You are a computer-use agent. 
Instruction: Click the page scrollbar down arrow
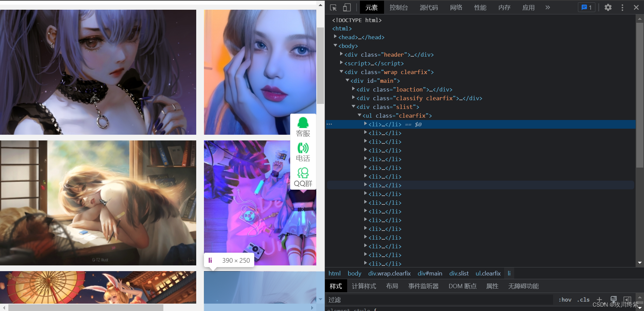tap(320, 299)
